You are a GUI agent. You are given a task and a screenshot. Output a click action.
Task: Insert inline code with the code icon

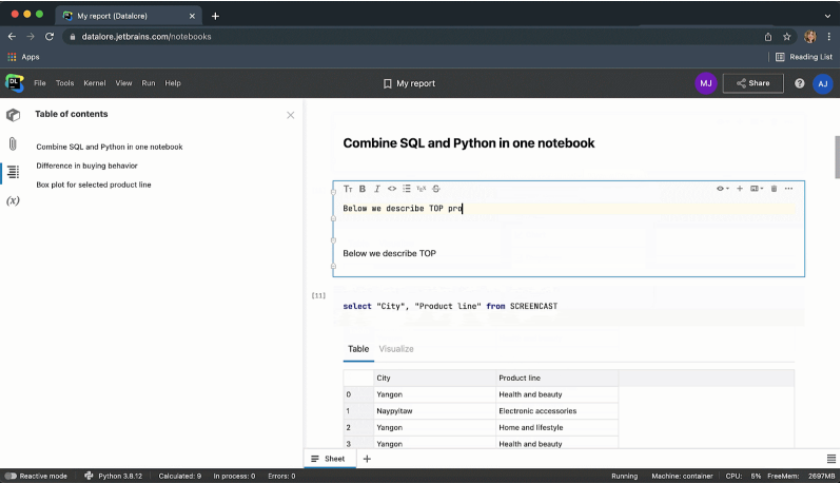(392, 189)
